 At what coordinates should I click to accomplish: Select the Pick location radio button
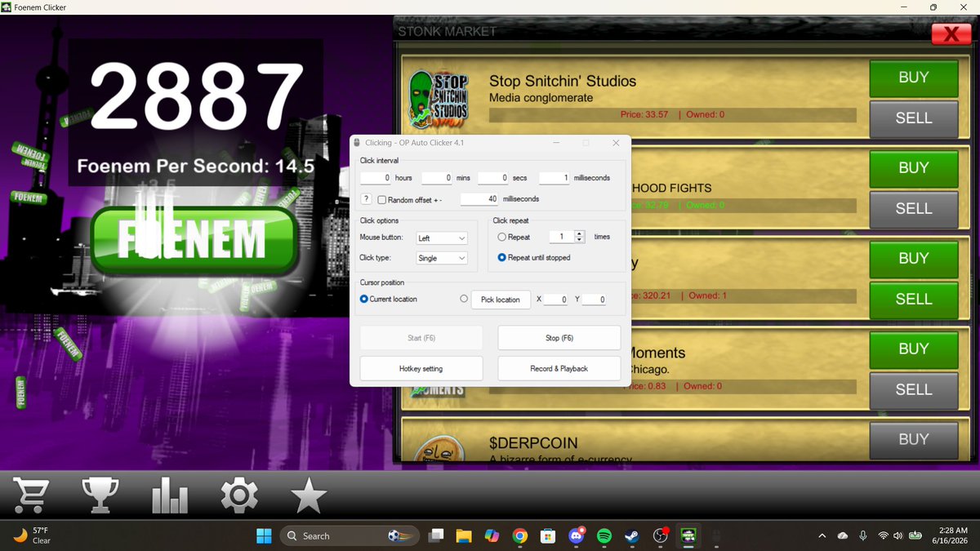(464, 299)
